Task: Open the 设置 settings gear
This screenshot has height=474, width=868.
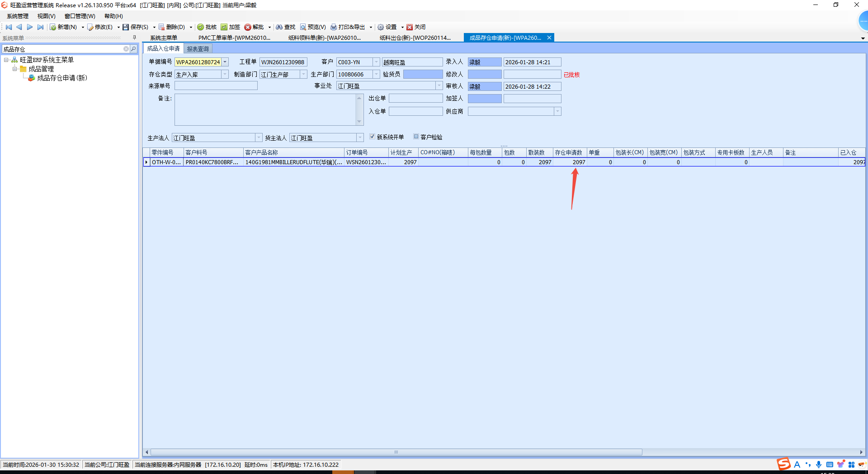Action: tap(387, 27)
